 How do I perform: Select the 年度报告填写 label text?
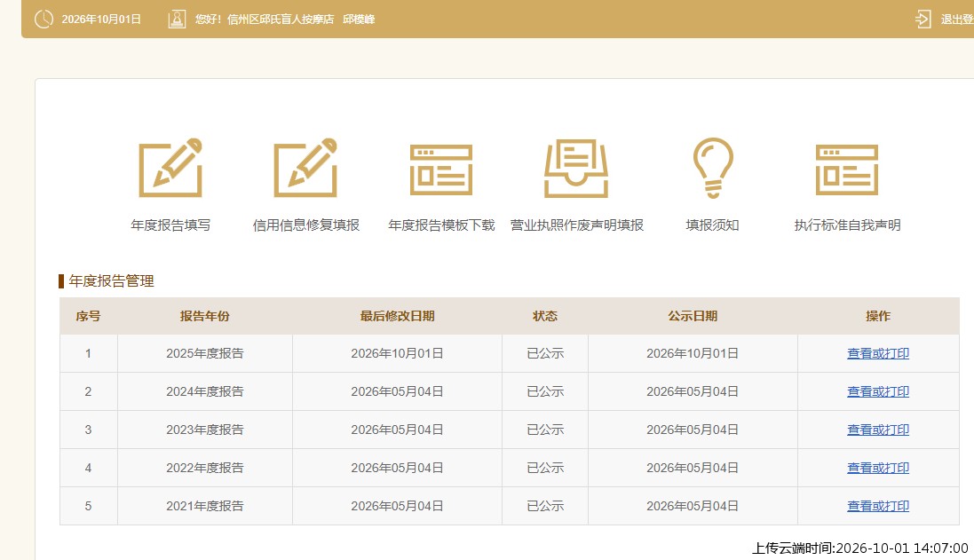click(170, 225)
